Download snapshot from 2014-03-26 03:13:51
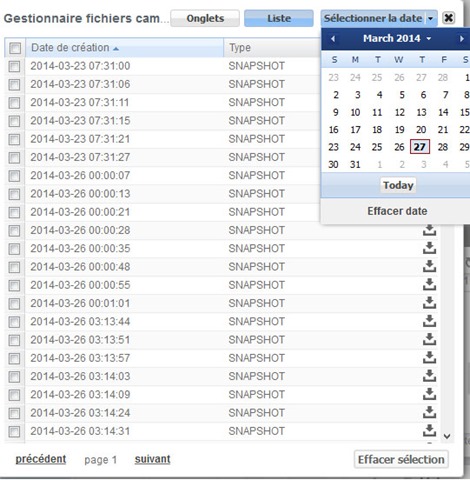470x480 pixels. pos(429,340)
